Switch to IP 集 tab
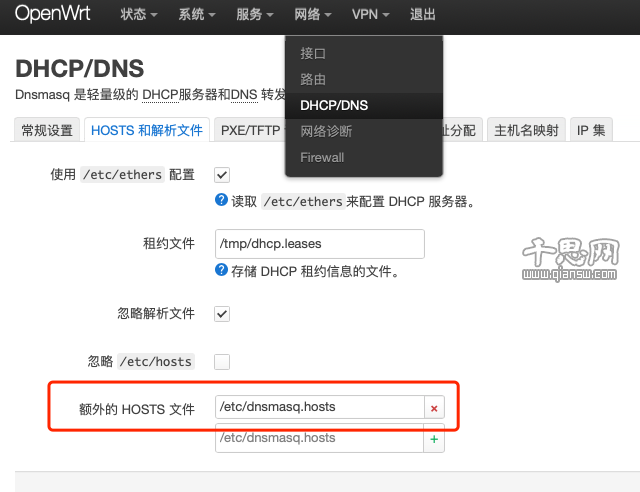The image size is (640, 492). pos(591,130)
